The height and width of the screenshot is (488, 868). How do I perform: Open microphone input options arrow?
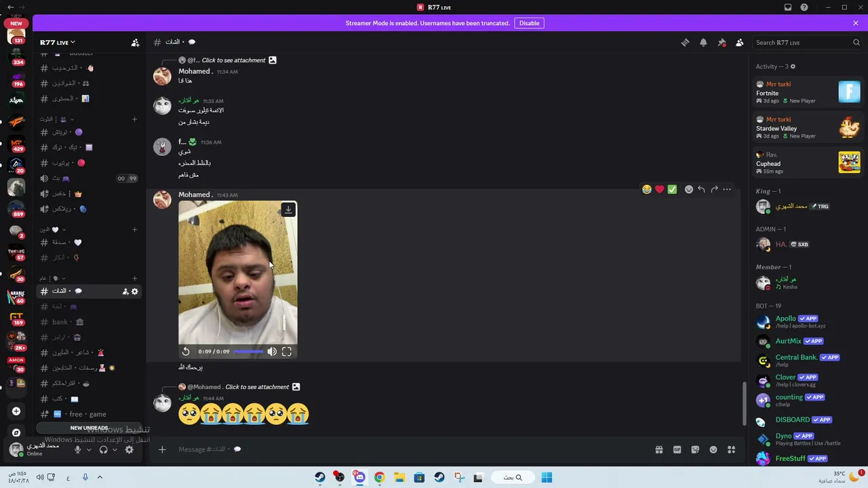click(89, 450)
